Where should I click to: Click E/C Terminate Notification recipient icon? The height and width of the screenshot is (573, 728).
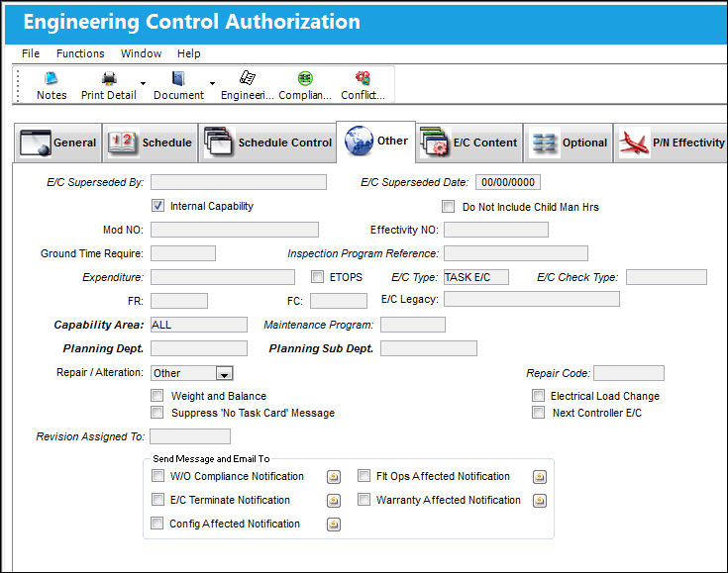(x=334, y=501)
